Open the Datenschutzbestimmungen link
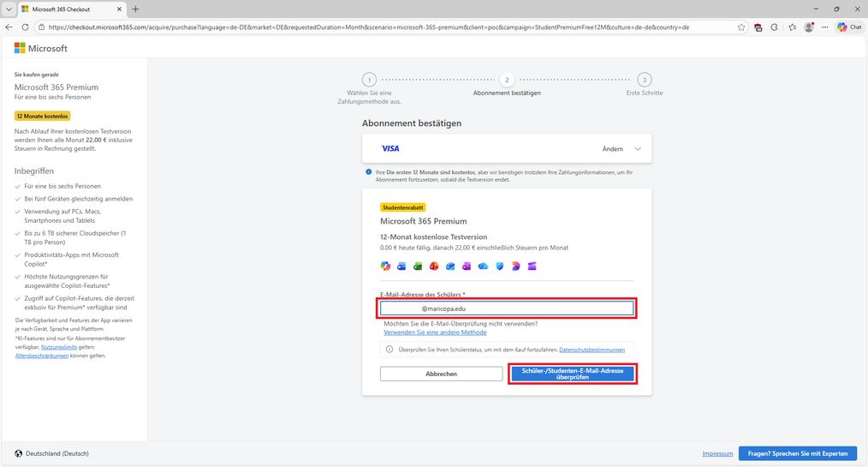This screenshot has height=467, width=868. [x=592, y=350]
